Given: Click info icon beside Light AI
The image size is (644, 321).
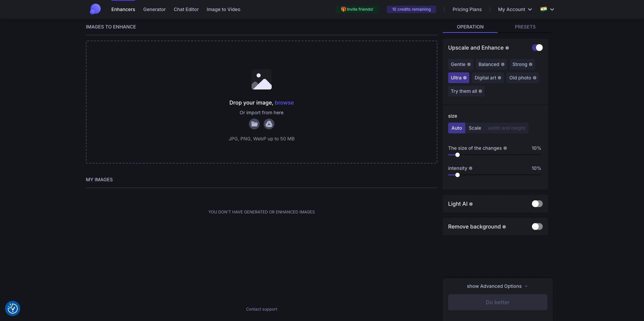Looking at the screenshot, I should click(x=471, y=204).
